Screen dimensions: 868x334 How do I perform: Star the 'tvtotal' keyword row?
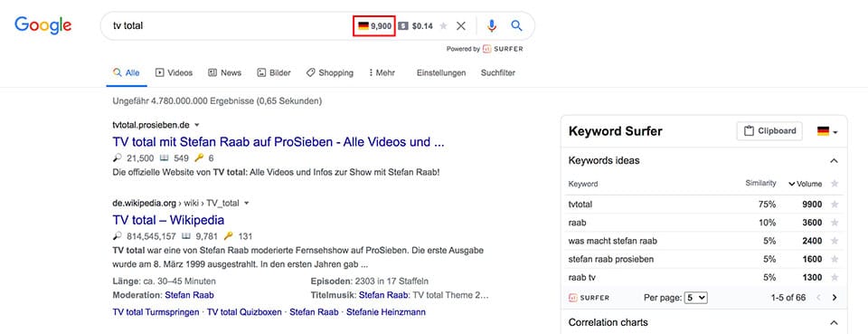pos(835,205)
